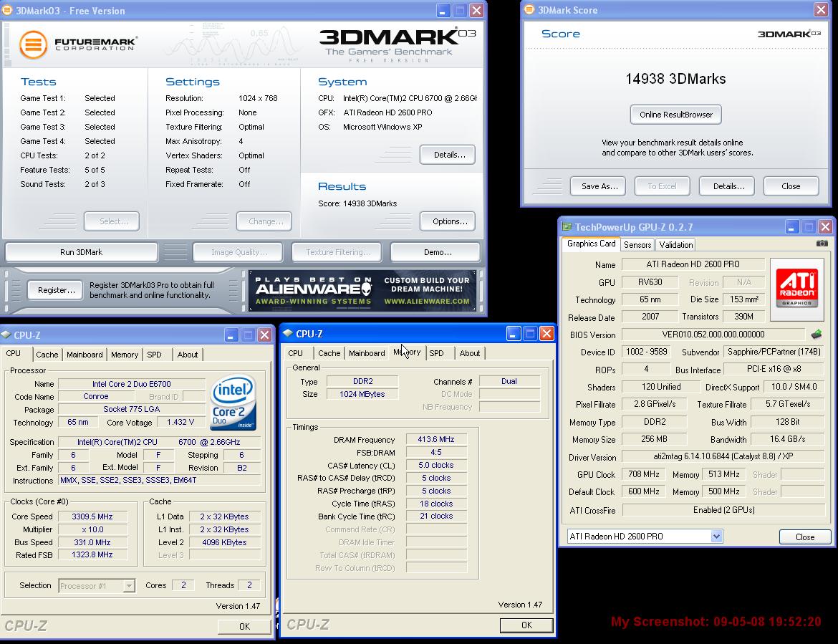The width and height of the screenshot is (838, 644).
Task: Click OK in the right CPU-Z window
Action: [526, 625]
